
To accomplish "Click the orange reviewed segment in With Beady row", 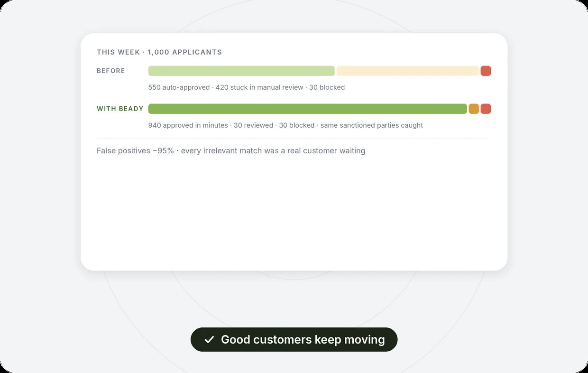I will click(x=474, y=109).
